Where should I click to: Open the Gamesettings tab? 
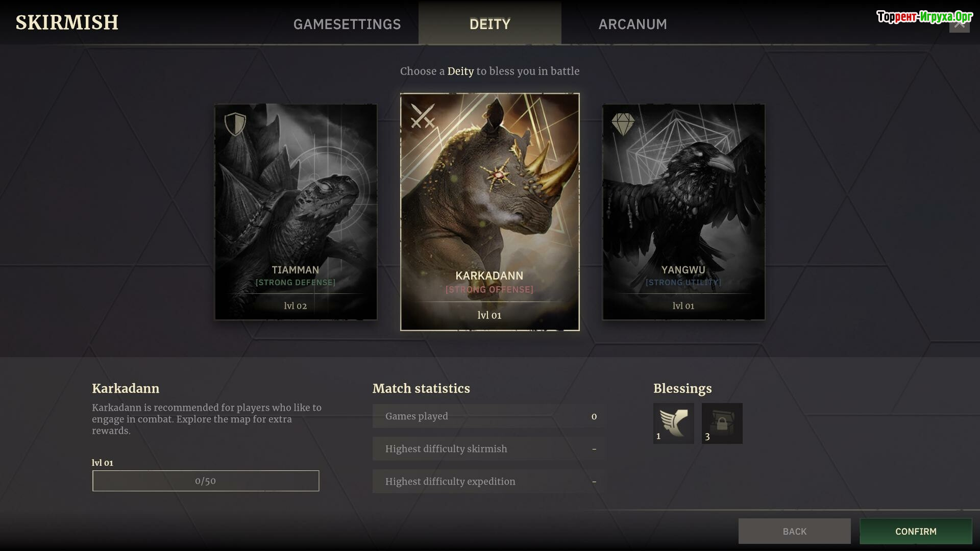point(347,24)
